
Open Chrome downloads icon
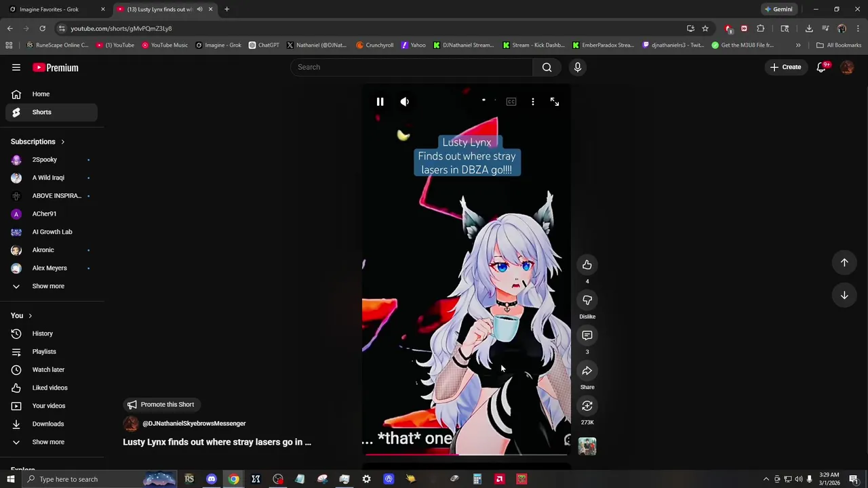pos(809,28)
